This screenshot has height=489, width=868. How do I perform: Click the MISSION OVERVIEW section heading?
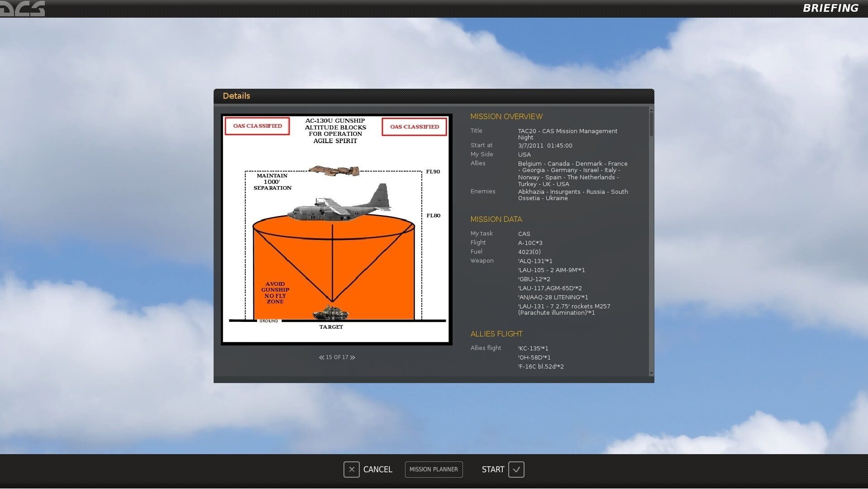pos(506,116)
